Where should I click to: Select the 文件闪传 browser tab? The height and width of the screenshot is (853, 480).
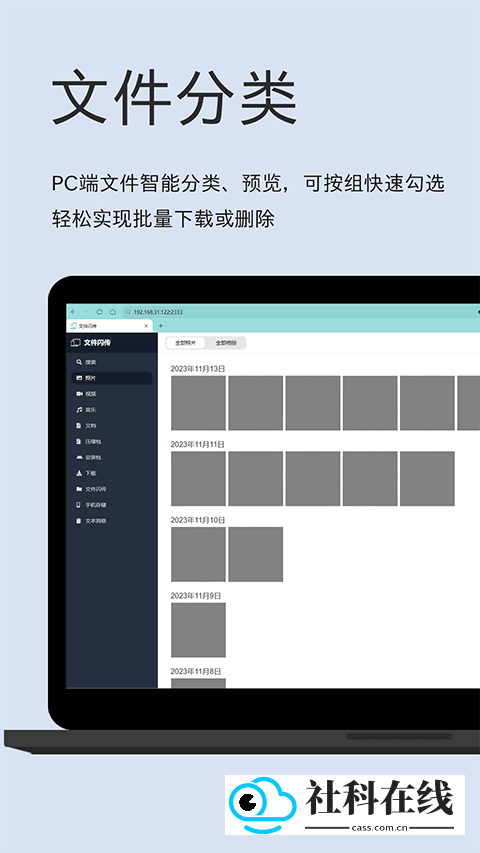click(x=109, y=326)
